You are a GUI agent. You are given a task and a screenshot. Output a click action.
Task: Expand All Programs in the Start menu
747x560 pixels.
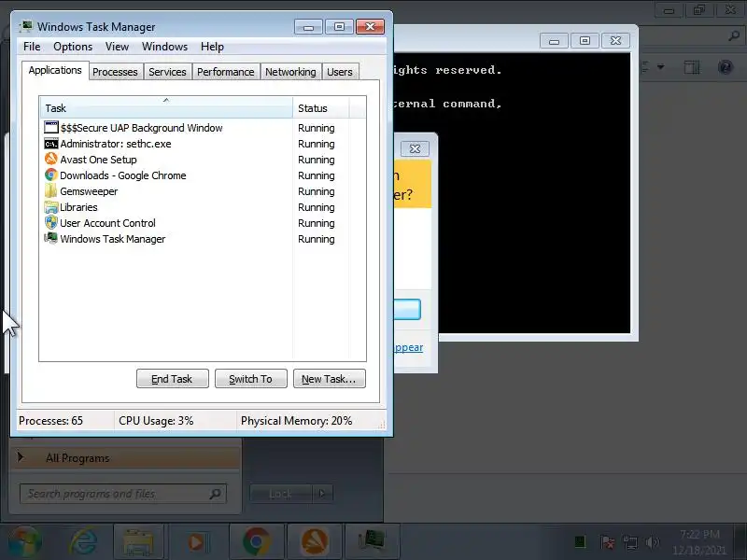[x=125, y=458]
